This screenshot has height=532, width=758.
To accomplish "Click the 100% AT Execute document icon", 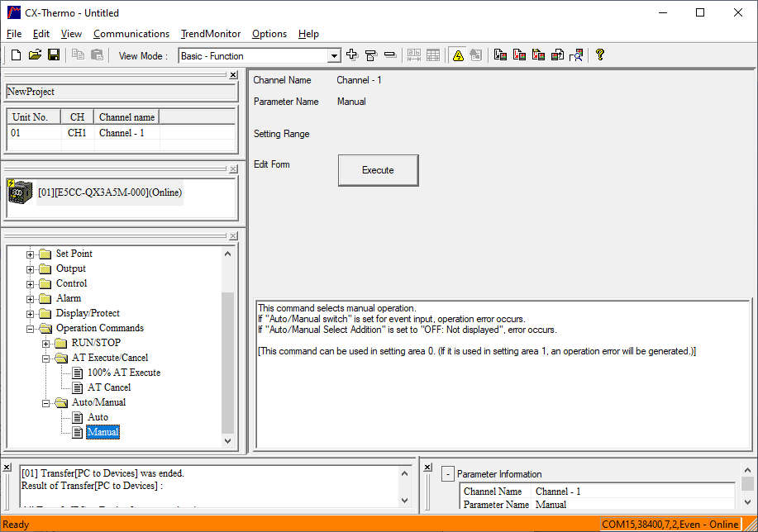I will click(78, 373).
